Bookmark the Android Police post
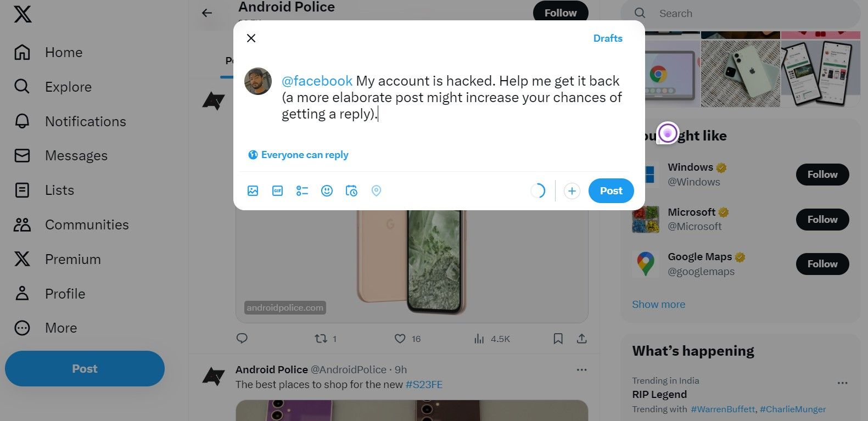Viewport: 868px width, 421px height. tap(558, 339)
